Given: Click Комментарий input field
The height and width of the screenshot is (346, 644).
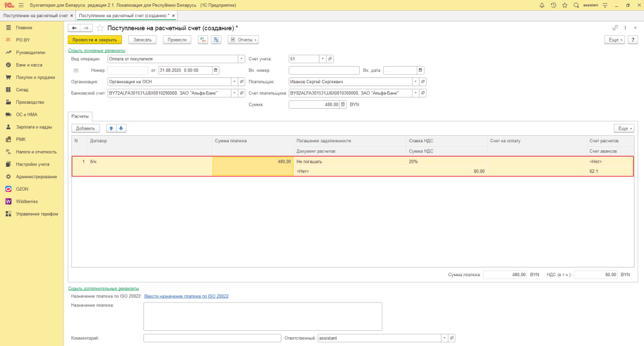Looking at the screenshot, I should (212, 338).
